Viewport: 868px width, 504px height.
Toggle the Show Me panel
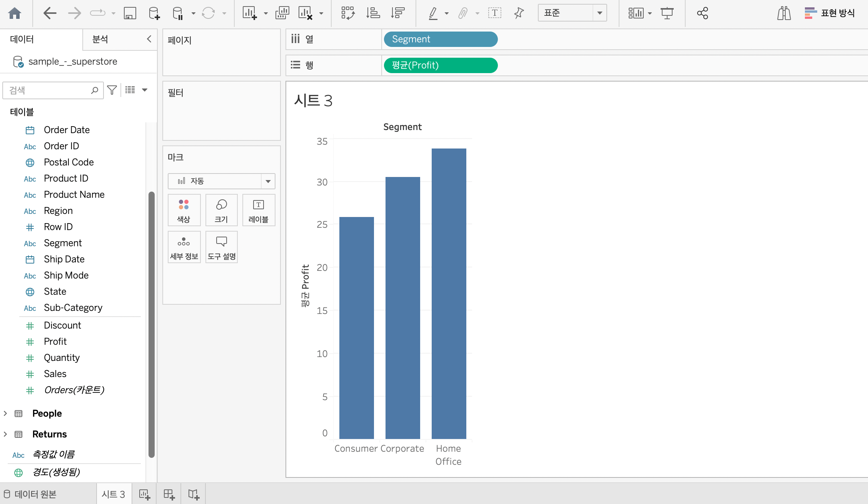point(830,13)
